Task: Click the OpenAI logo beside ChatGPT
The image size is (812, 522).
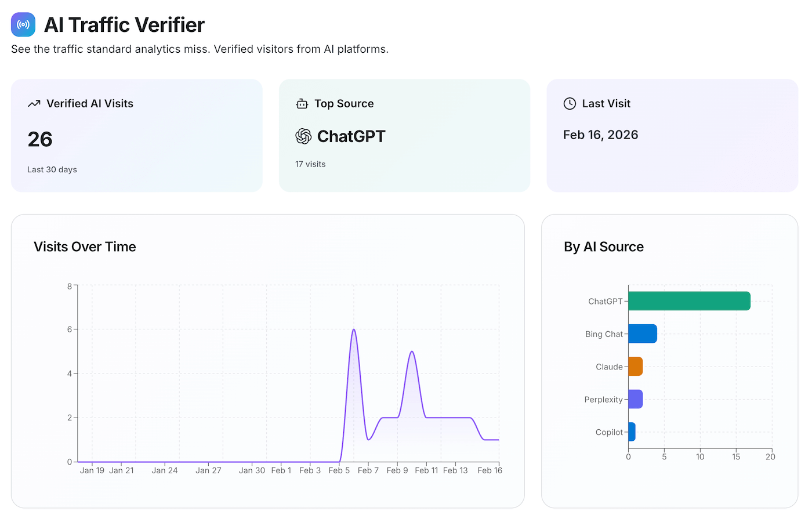Action: click(303, 136)
